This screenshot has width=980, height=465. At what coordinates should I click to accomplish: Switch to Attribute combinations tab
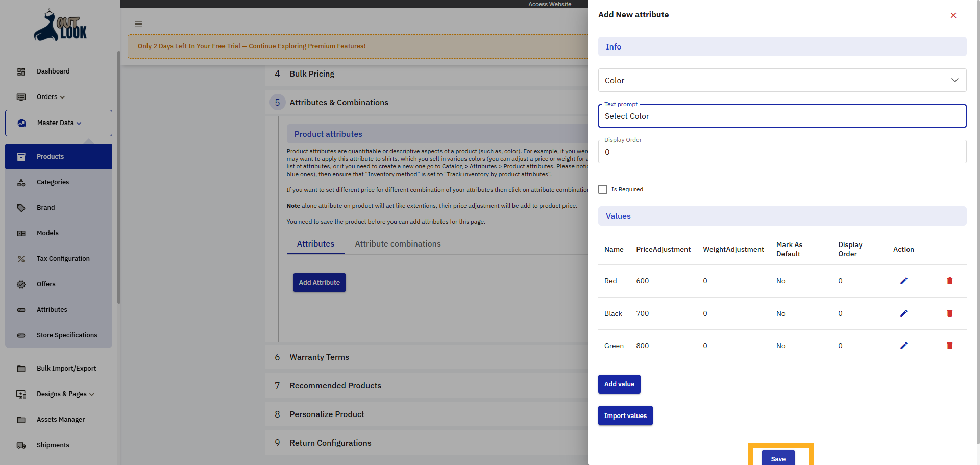click(398, 244)
